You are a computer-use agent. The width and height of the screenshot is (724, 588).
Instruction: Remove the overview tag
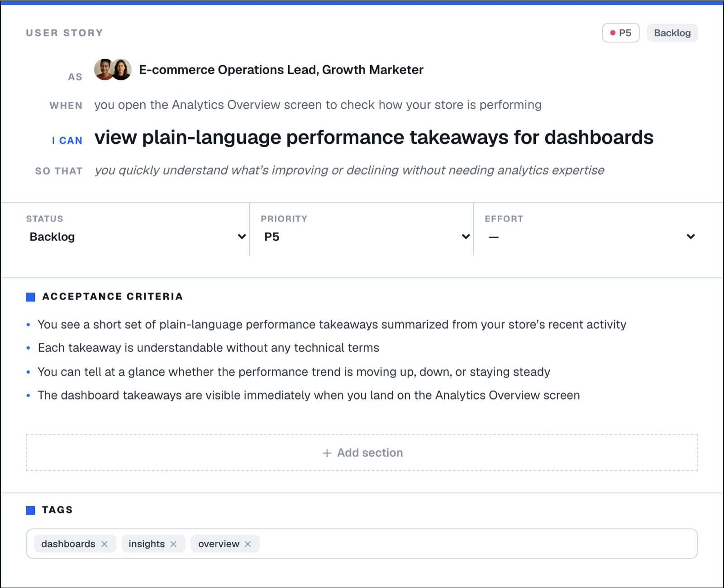click(x=248, y=544)
